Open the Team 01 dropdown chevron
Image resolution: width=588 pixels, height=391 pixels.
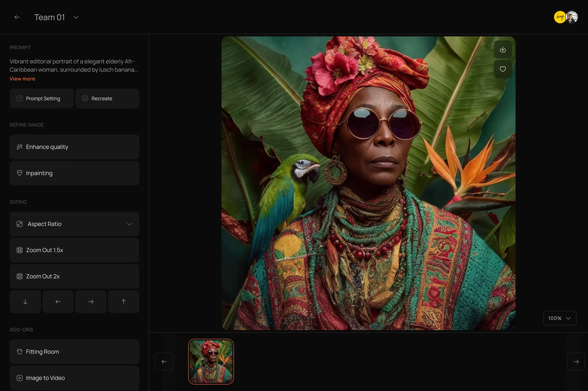tap(76, 17)
